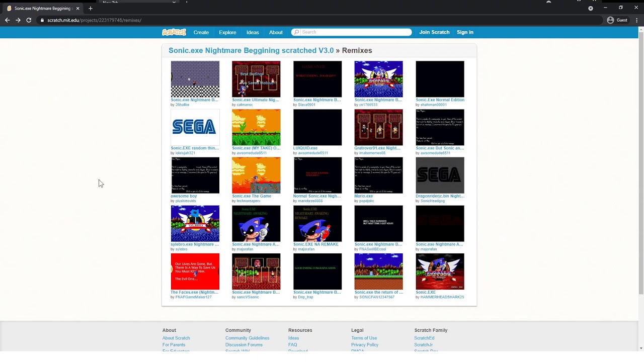This screenshot has width=644, height=362.
Task: Open the Sonic.exe The Game thumbnail
Action: [x=256, y=175]
